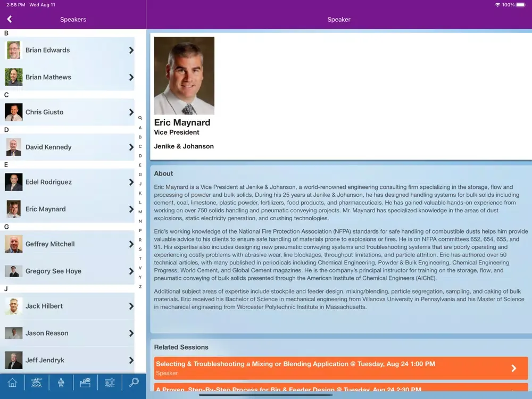Open the floor map icon in bottom bar
532x399 pixels.
(x=110, y=383)
